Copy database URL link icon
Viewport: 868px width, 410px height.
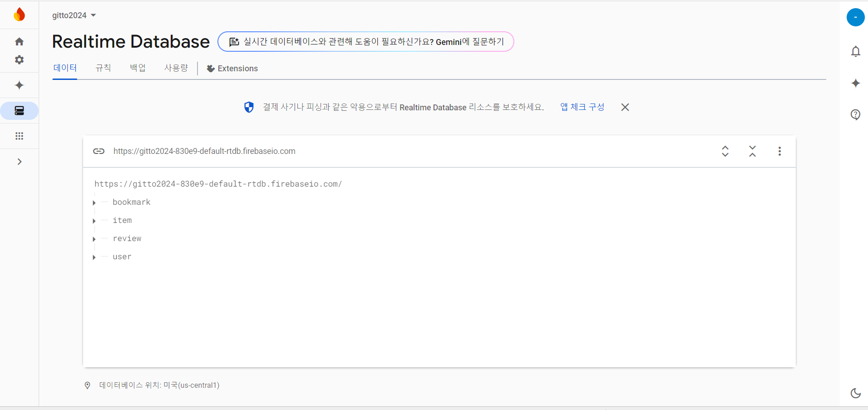(x=99, y=151)
